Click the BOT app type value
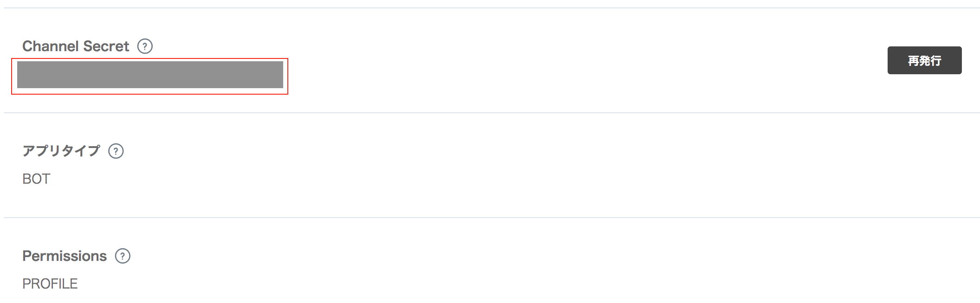 pyautogui.click(x=36, y=178)
